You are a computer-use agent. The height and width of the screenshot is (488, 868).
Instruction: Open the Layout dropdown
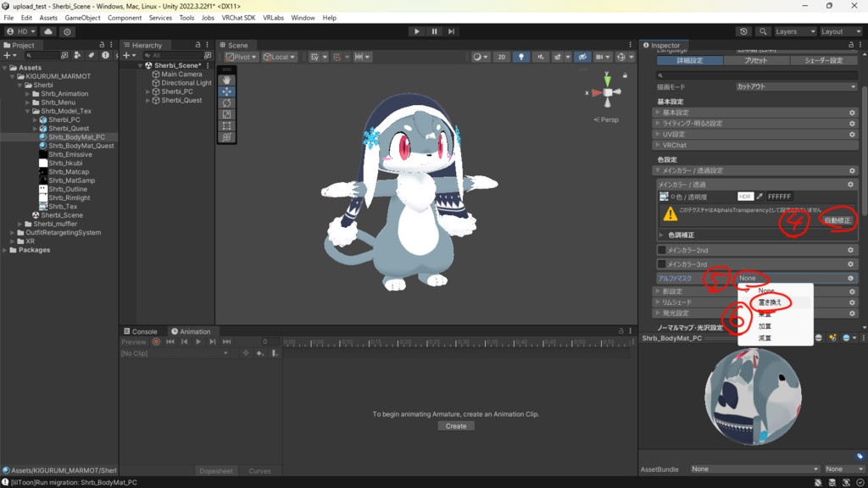(840, 31)
